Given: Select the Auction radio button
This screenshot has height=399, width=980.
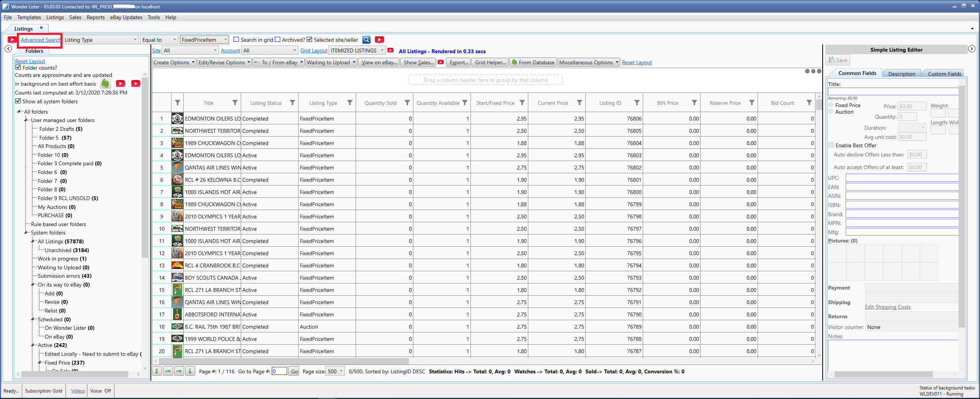Looking at the screenshot, I should pos(831,111).
